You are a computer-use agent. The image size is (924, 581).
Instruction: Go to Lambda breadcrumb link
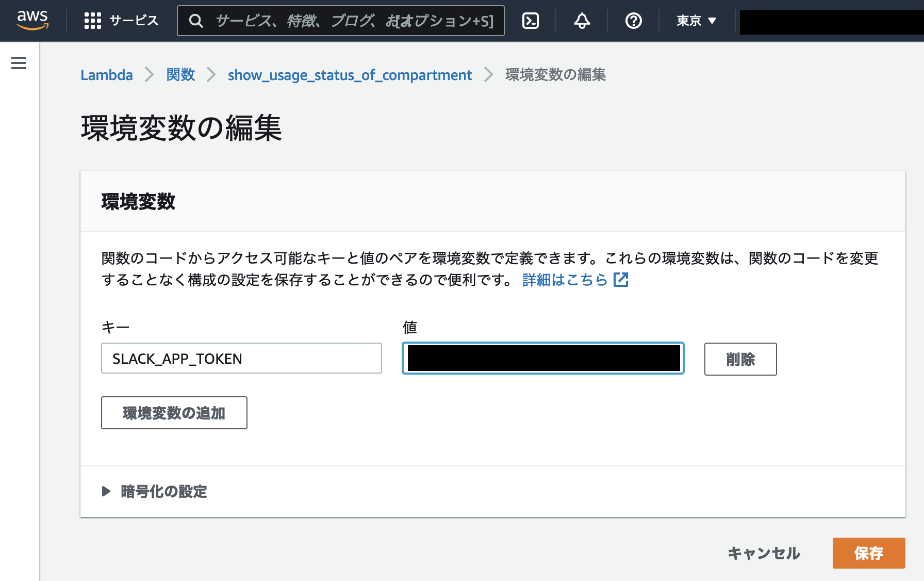click(106, 75)
